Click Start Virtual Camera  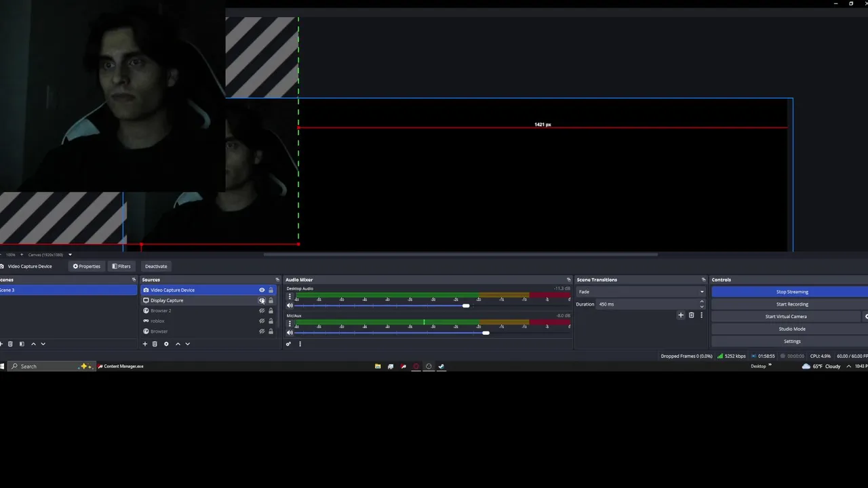pos(786,317)
